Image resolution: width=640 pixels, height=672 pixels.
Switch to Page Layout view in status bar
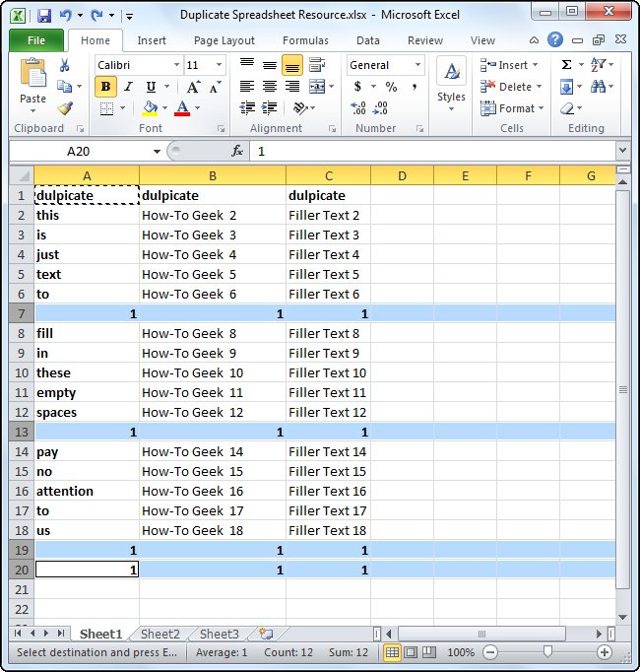410,652
